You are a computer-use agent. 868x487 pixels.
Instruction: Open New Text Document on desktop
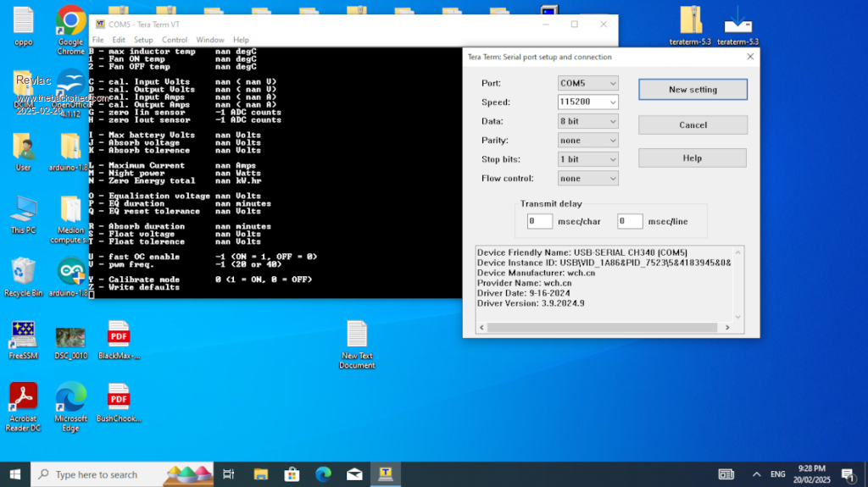(x=357, y=335)
